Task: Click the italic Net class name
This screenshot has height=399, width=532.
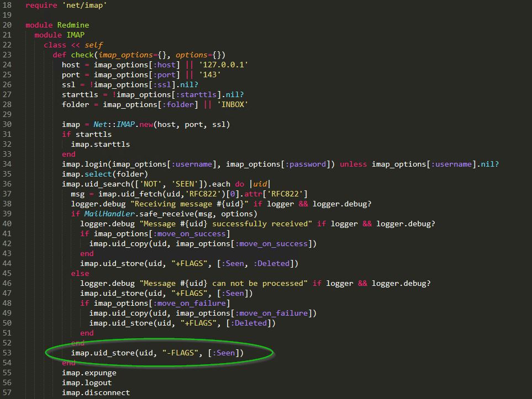Action: 101,124
